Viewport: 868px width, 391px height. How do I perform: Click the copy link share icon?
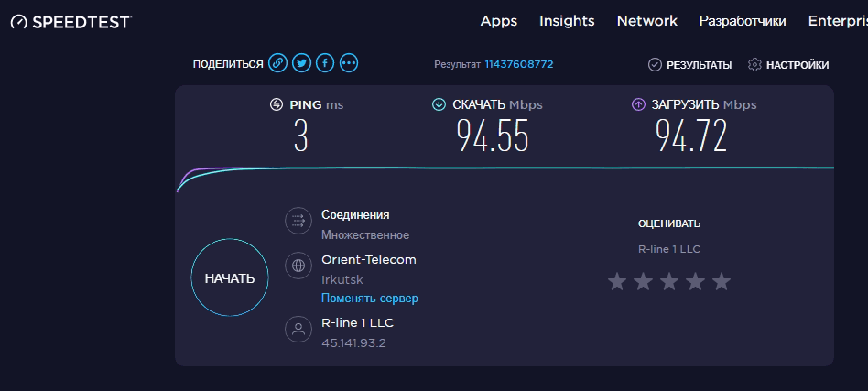coord(277,63)
